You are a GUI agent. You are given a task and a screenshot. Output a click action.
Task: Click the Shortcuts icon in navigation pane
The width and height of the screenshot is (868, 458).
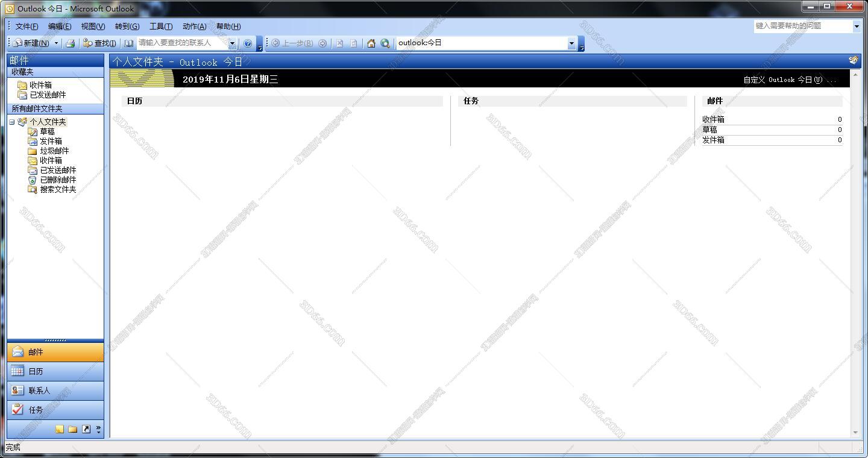(86, 429)
